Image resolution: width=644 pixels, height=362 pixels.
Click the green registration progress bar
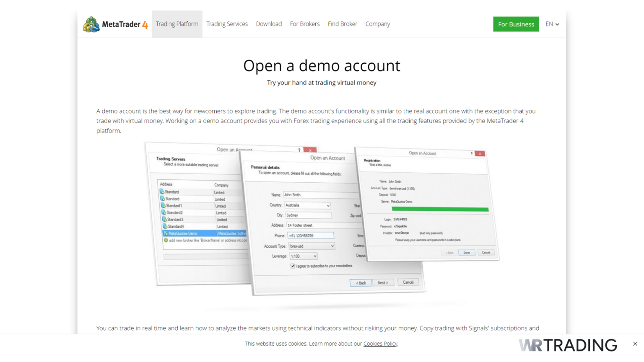pos(439,209)
